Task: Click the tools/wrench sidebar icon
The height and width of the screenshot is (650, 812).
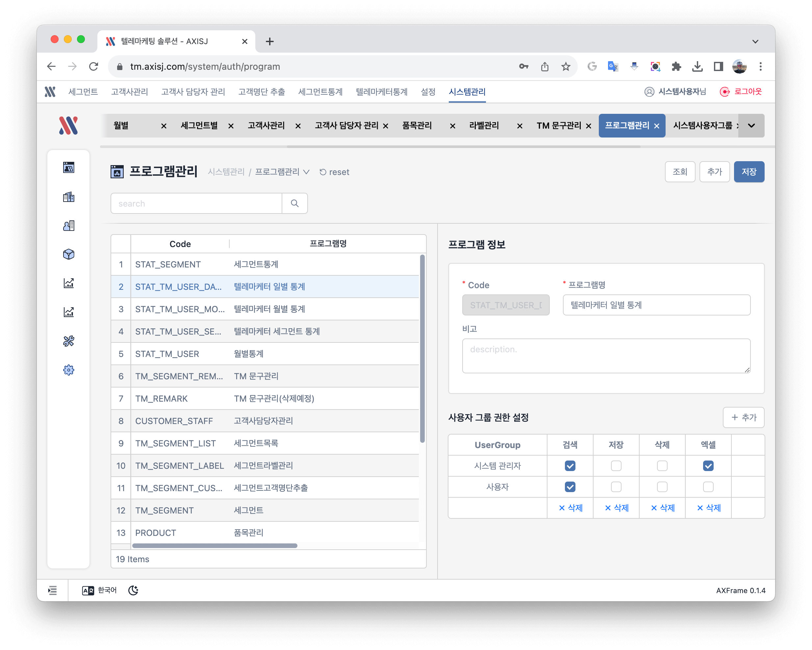Action: (x=68, y=341)
